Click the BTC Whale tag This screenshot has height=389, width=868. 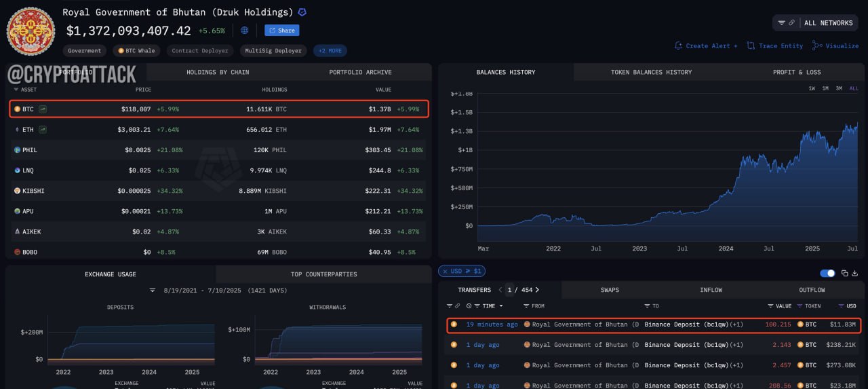[x=136, y=51]
